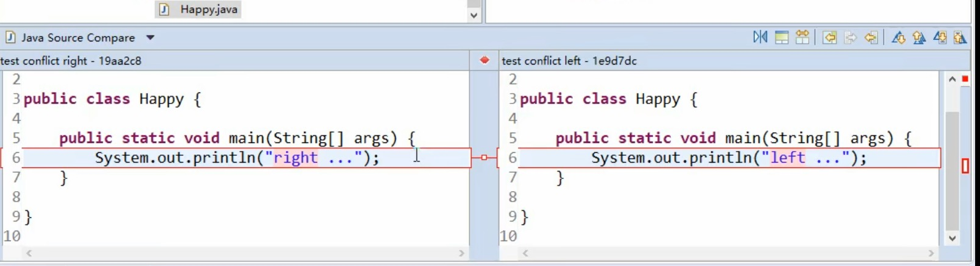Click the down arrow of top pane scrollbar
The height and width of the screenshot is (266, 980).
pos(474,16)
